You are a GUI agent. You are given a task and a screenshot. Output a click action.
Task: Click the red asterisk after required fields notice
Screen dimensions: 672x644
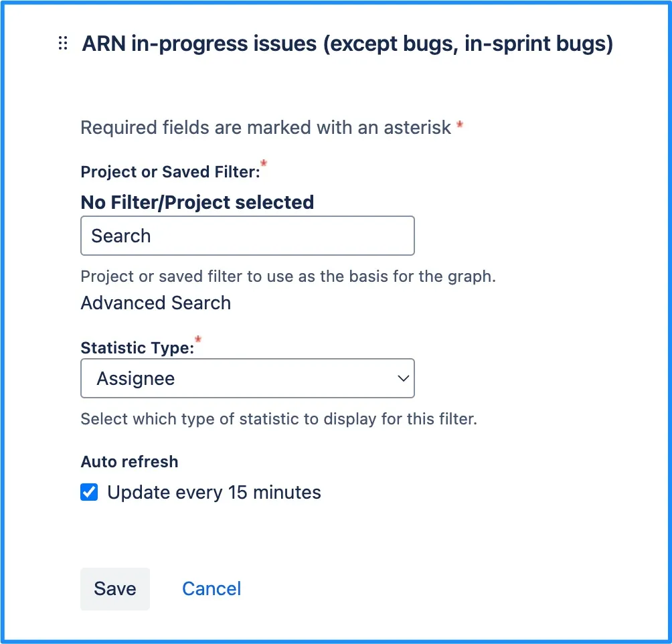[459, 125]
